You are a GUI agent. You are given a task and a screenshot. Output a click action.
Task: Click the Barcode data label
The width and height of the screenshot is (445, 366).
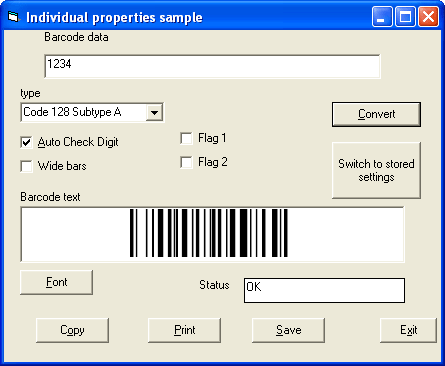76,37
